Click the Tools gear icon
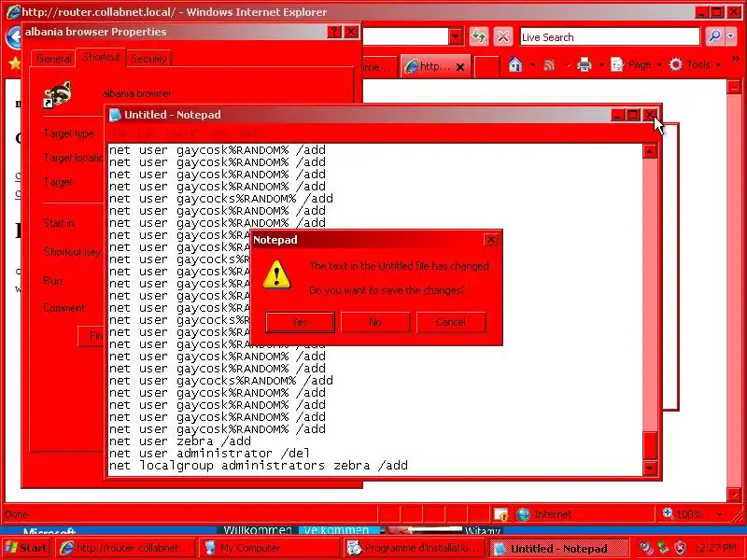The width and height of the screenshot is (747, 560). pyautogui.click(x=675, y=64)
